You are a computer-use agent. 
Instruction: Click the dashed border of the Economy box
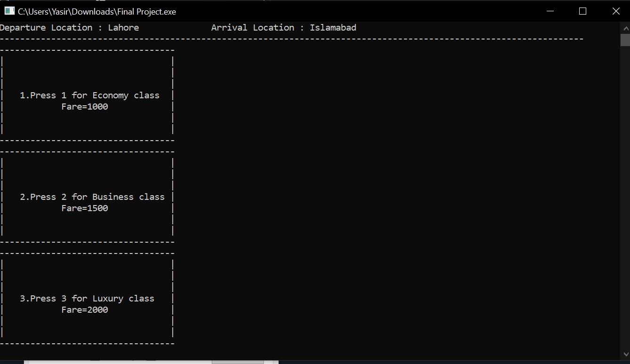pyautogui.click(x=87, y=49)
